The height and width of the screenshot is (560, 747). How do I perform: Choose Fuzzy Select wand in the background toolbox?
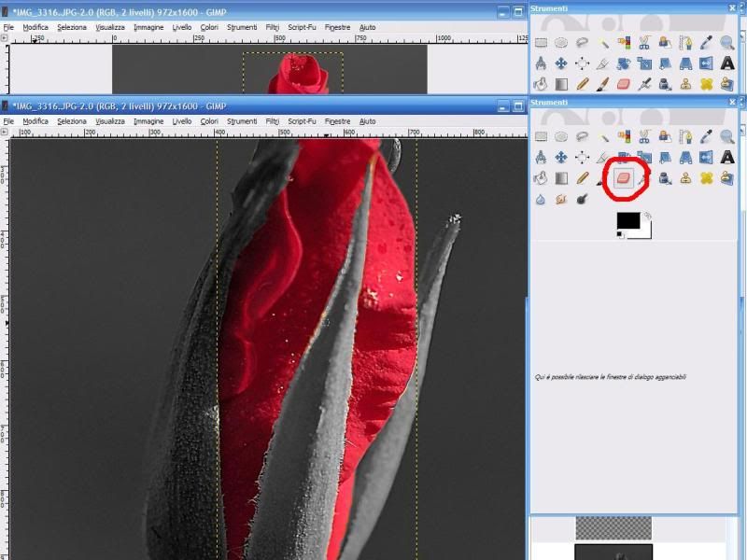602,43
